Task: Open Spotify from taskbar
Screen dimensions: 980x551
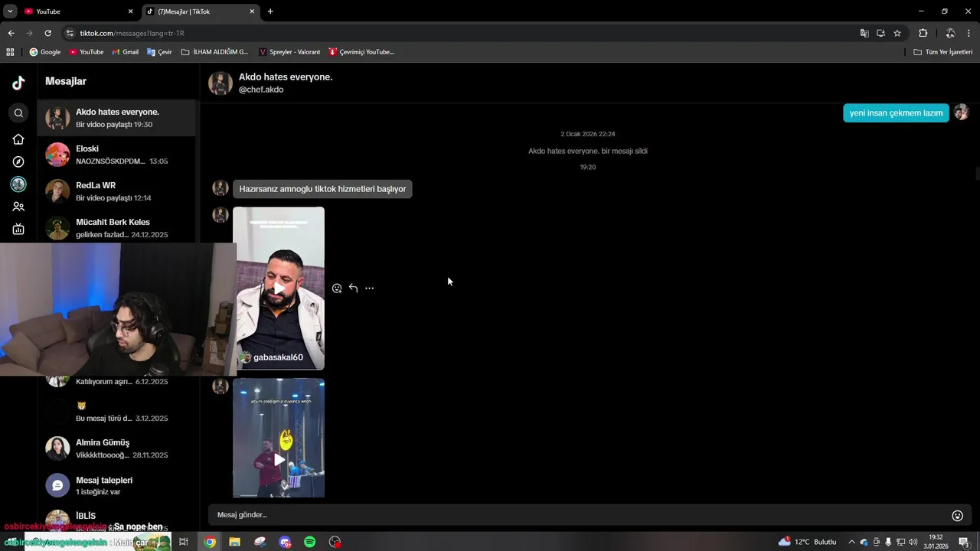Action: 310,542
